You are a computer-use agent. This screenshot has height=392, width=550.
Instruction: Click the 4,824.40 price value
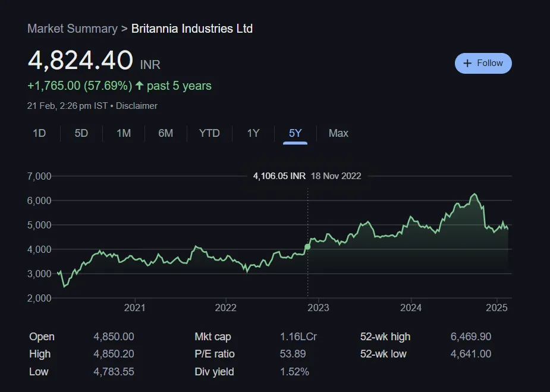80,60
